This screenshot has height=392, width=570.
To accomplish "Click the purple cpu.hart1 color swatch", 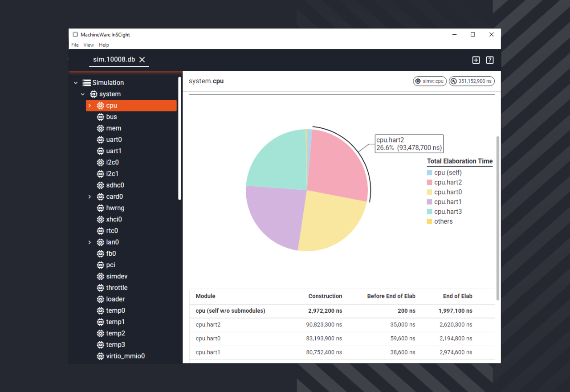I will click(429, 202).
